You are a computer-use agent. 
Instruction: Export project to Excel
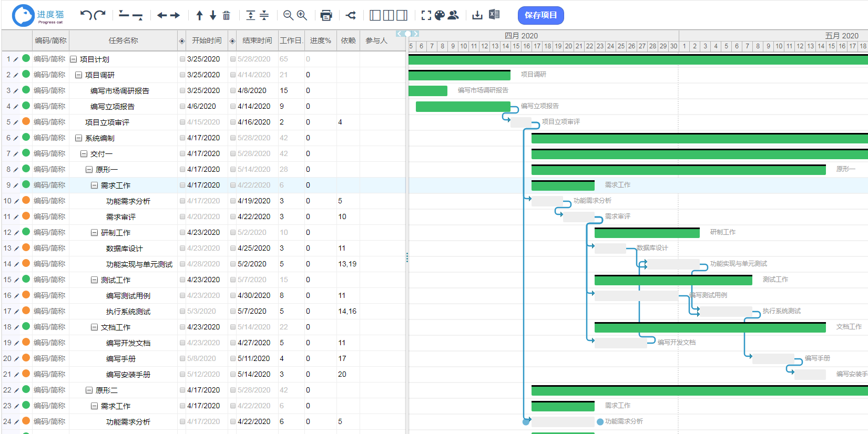click(x=494, y=15)
